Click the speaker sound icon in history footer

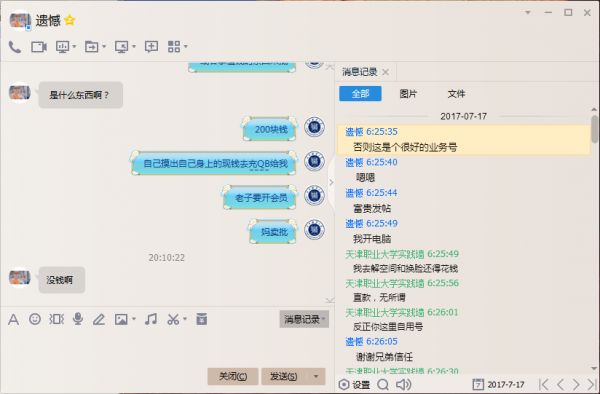pyautogui.click(x=403, y=384)
